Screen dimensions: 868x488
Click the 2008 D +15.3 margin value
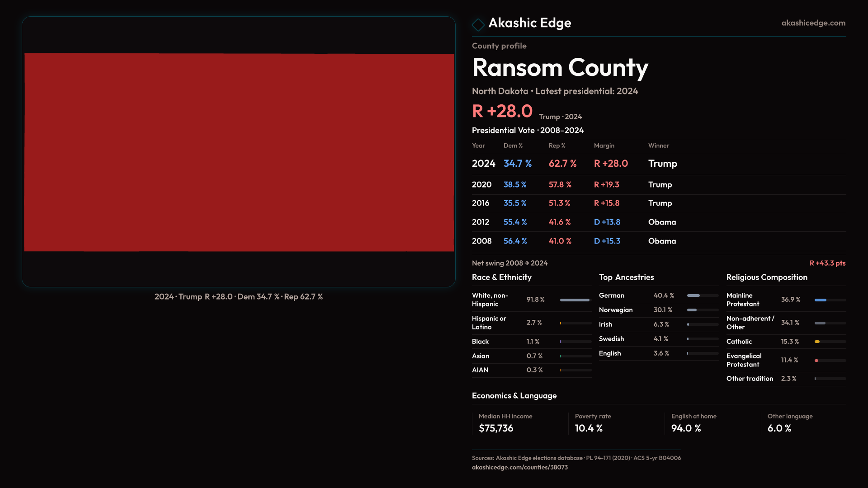[x=607, y=241]
